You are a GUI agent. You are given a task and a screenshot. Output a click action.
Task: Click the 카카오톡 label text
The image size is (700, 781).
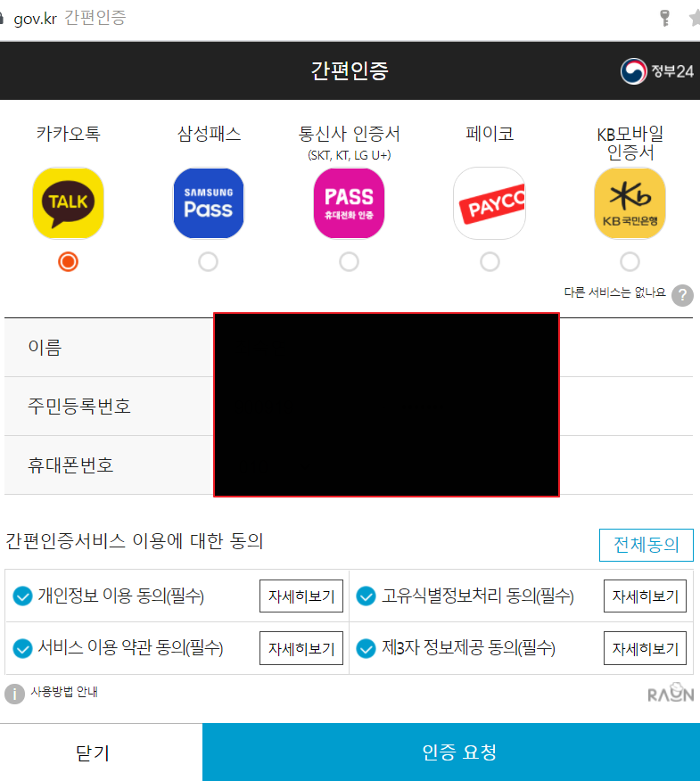(69, 134)
